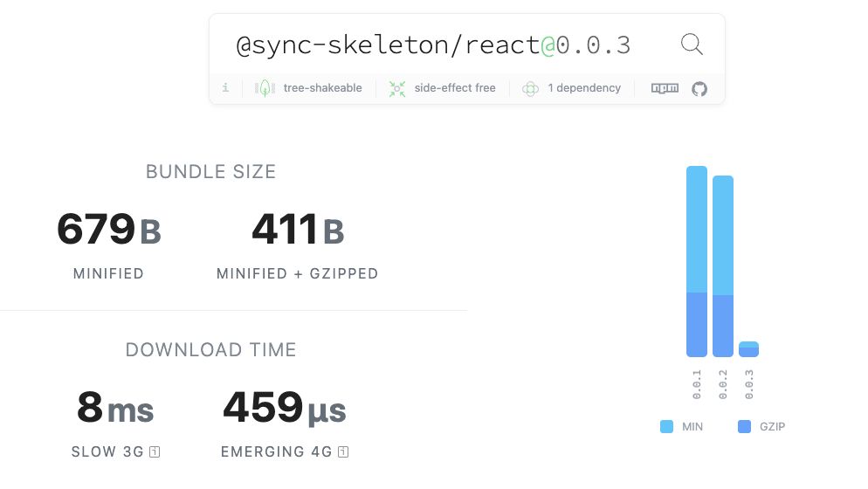The width and height of the screenshot is (868, 489).
Task: Click the '1 dependency' label
Action: 584,88
